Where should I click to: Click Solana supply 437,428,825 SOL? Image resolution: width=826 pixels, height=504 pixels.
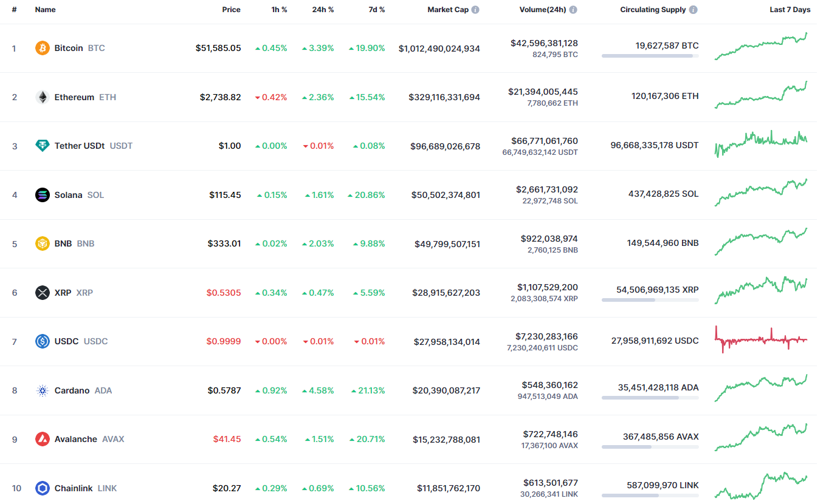click(x=664, y=194)
